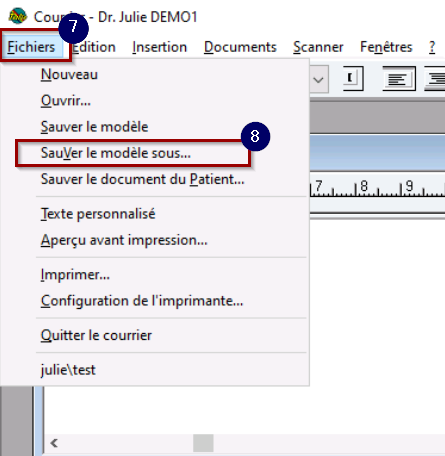The image size is (445, 456).
Task: Open the Insertion menu
Action: 159,47
